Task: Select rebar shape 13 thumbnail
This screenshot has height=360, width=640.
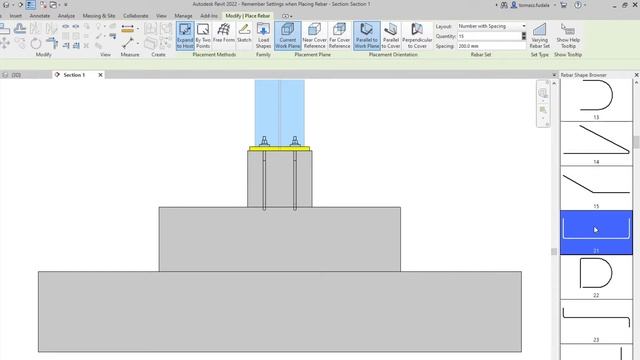Action: click(x=596, y=100)
